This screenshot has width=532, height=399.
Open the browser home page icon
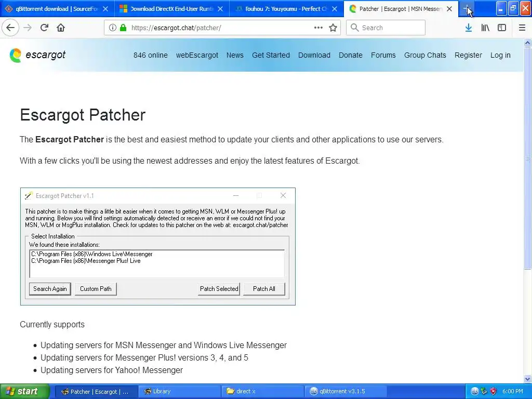(61, 28)
